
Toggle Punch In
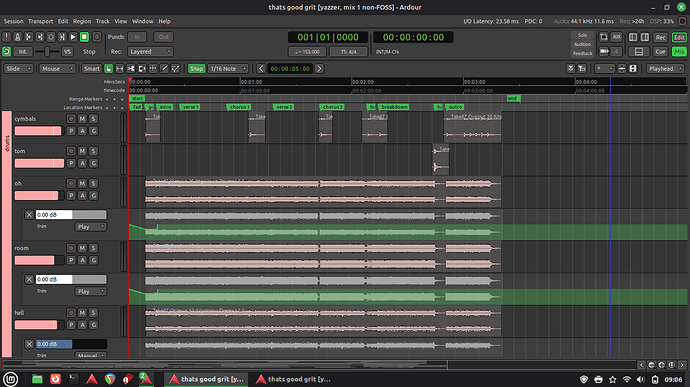tap(137, 37)
